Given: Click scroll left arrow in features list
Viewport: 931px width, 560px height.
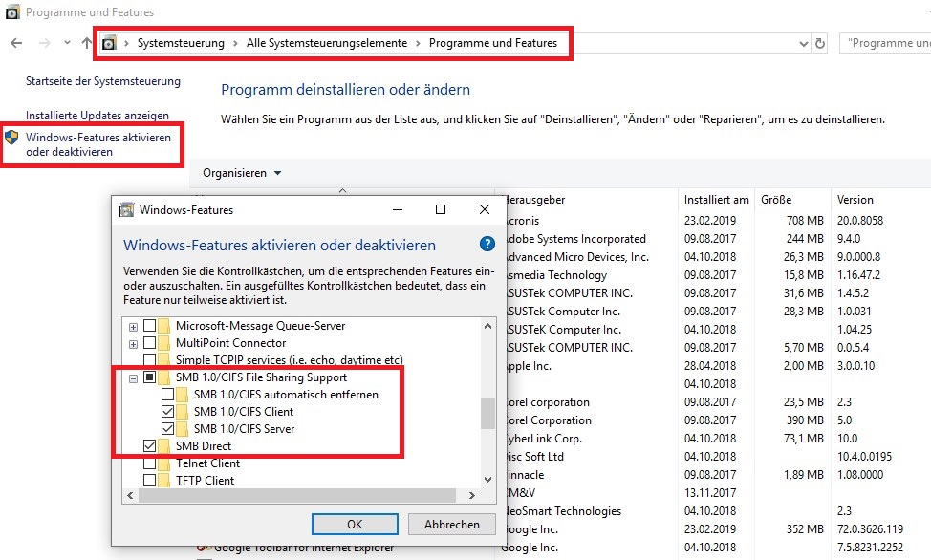Looking at the screenshot, I should (x=131, y=495).
